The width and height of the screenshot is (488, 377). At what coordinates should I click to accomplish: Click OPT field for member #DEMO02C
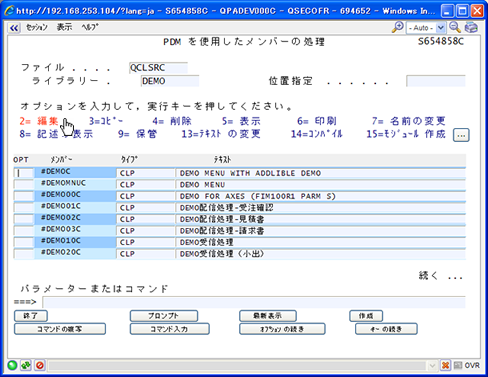[23, 219]
